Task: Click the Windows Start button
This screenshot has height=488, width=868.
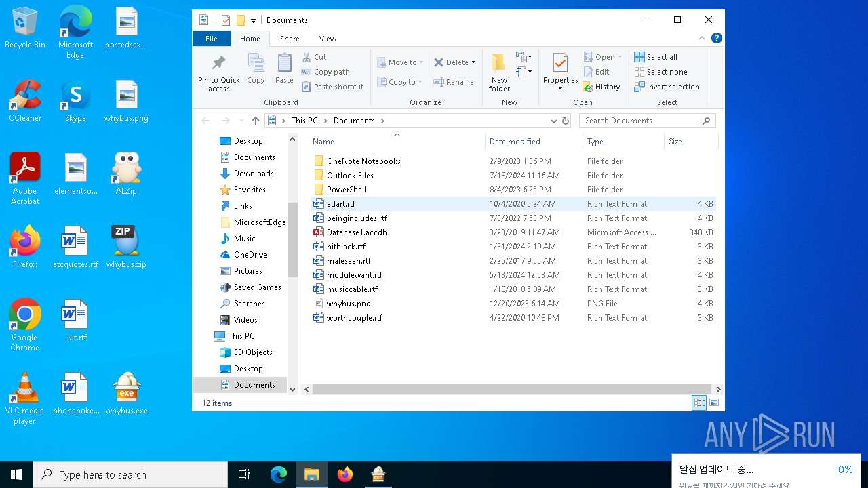Action: point(16,474)
